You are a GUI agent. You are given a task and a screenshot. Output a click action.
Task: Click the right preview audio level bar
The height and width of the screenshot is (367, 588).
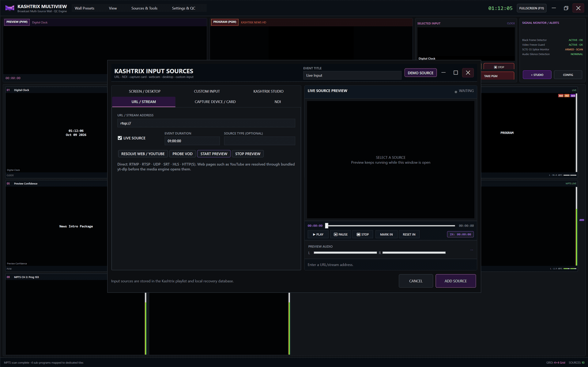coord(414,253)
